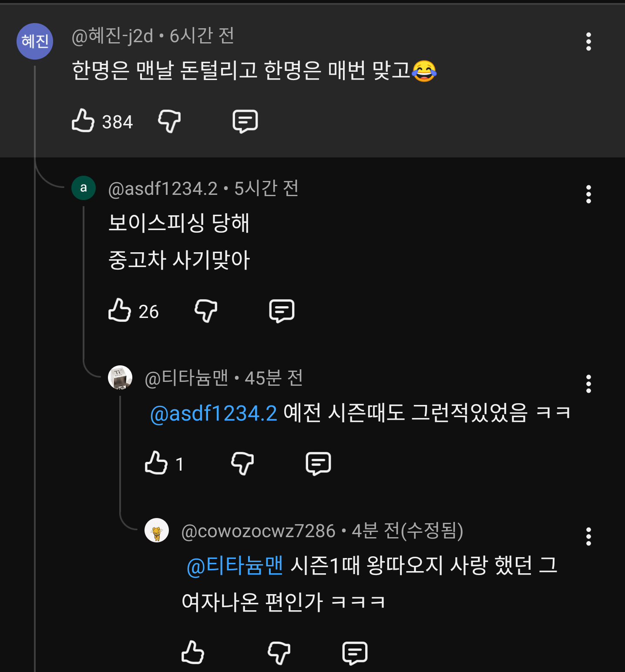Reply to the @티타늄맨 comment

pyautogui.click(x=318, y=464)
